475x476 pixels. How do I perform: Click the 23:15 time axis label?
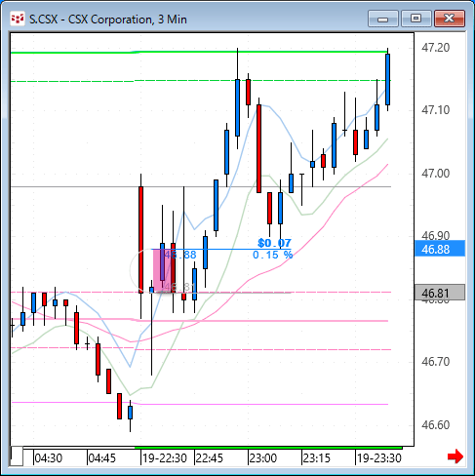tap(317, 458)
